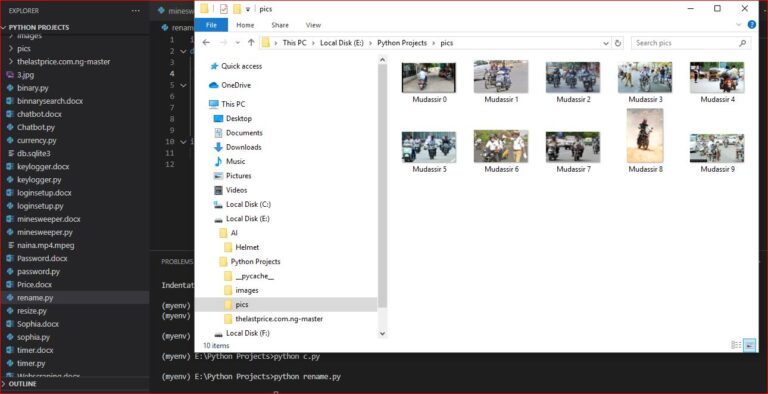Viewport: 768px width, 394px height.
Task: Click the Properties quick access toolbar icon
Action: [x=223, y=8]
